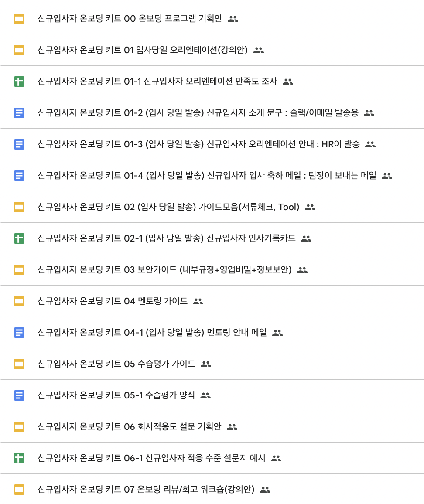Select the Docs icon for 입사 축하 메일 항목

click(x=19, y=175)
